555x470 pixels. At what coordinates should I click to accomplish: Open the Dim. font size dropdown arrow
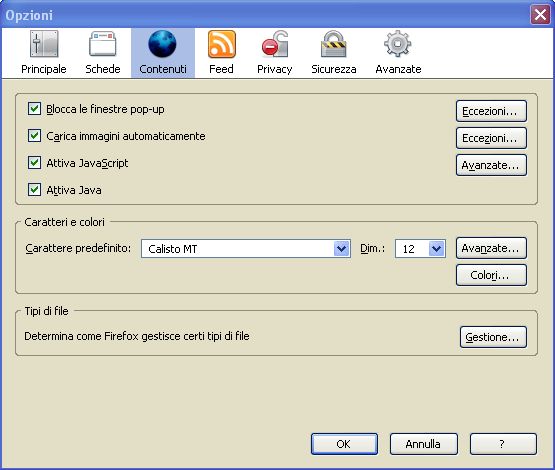[436, 249]
